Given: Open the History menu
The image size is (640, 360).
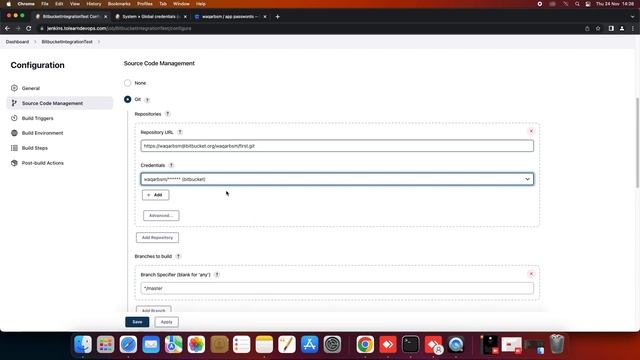Looking at the screenshot, I should [93, 4].
